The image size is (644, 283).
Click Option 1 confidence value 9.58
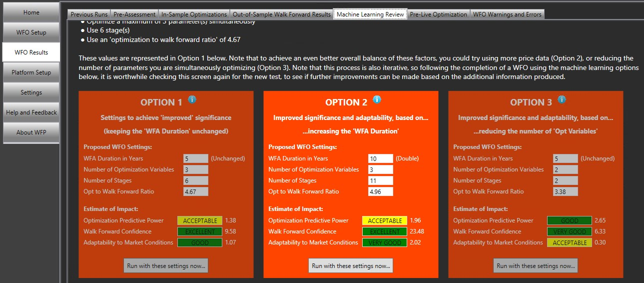230,231
